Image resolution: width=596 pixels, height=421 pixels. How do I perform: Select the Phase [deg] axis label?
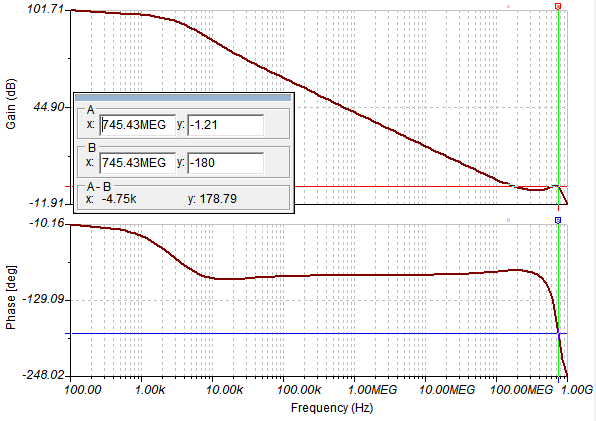point(11,298)
